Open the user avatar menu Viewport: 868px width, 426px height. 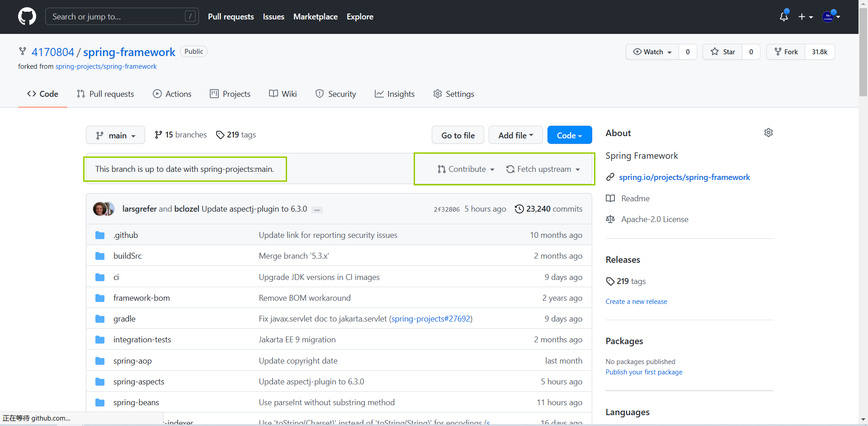click(831, 17)
